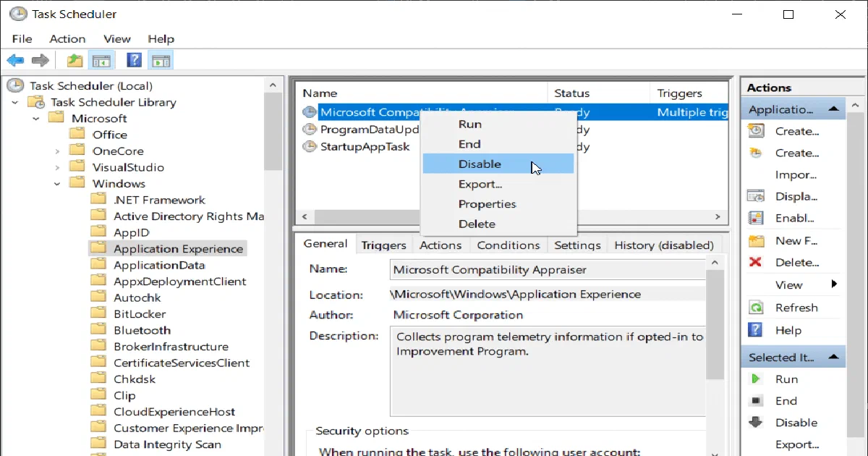Click the task list horizontal scrollbar
Image resolution: width=868 pixels, height=456 pixels.
point(511,216)
